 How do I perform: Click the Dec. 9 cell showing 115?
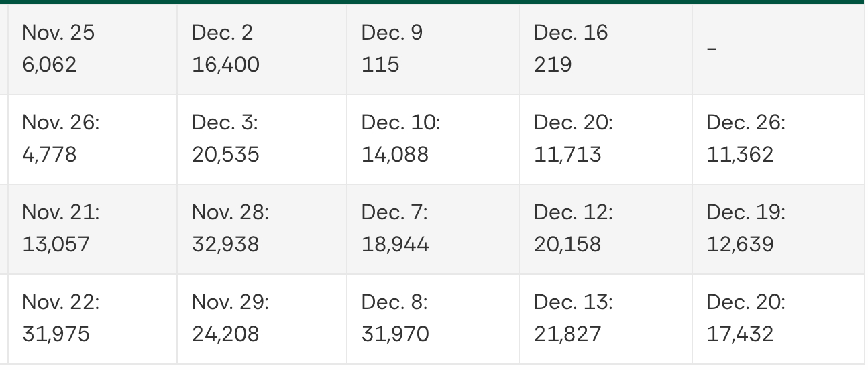pyautogui.click(x=392, y=49)
